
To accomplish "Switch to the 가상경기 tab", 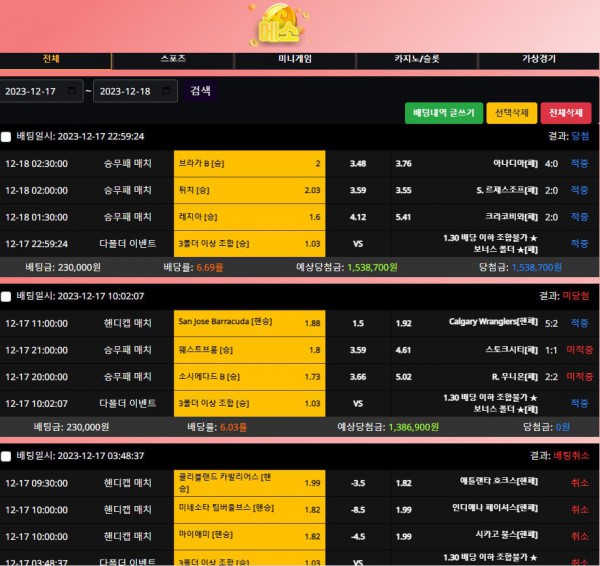I will tap(537, 59).
